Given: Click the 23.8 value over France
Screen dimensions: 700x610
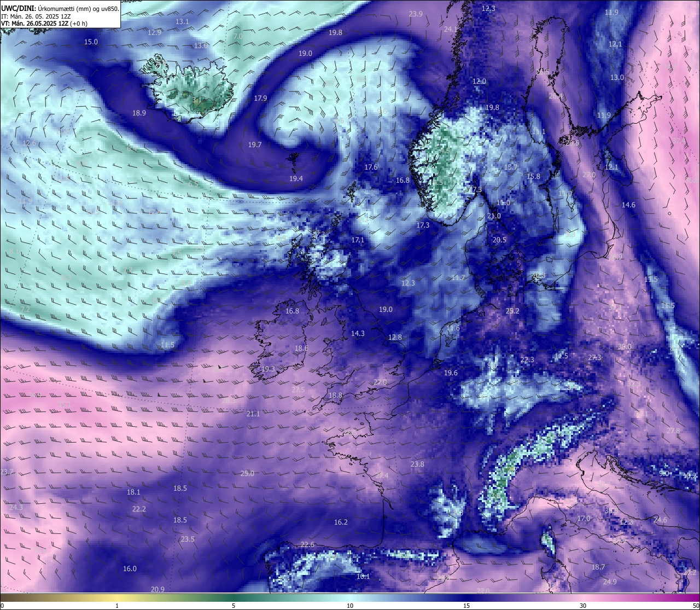Looking at the screenshot, I should [417, 464].
